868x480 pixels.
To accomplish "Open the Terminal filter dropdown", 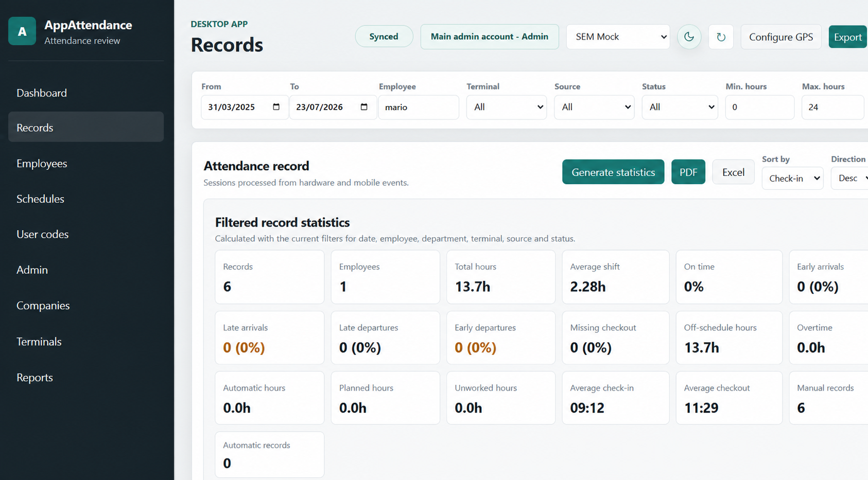I will click(x=507, y=107).
